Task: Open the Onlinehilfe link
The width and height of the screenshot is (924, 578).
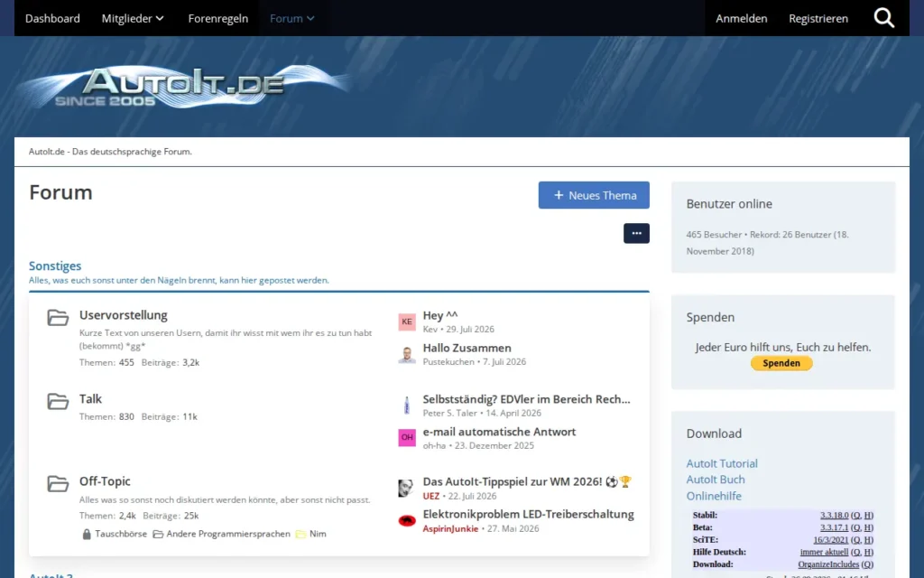Action: click(x=714, y=496)
